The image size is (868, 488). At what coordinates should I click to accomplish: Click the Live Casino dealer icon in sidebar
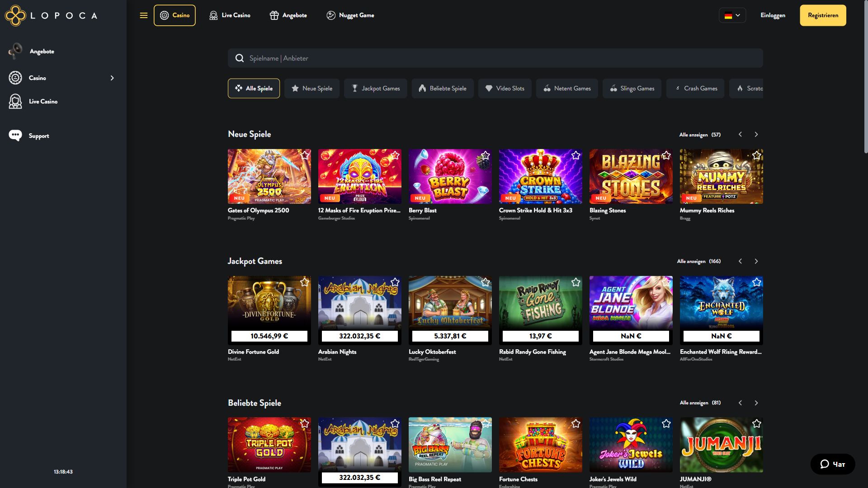[15, 101]
